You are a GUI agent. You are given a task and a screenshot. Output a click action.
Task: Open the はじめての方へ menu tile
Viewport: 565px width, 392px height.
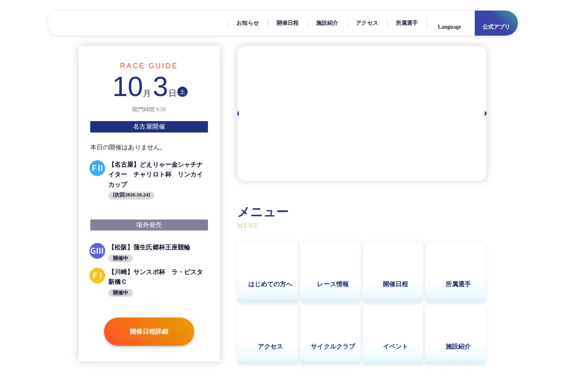pos(268,272)
